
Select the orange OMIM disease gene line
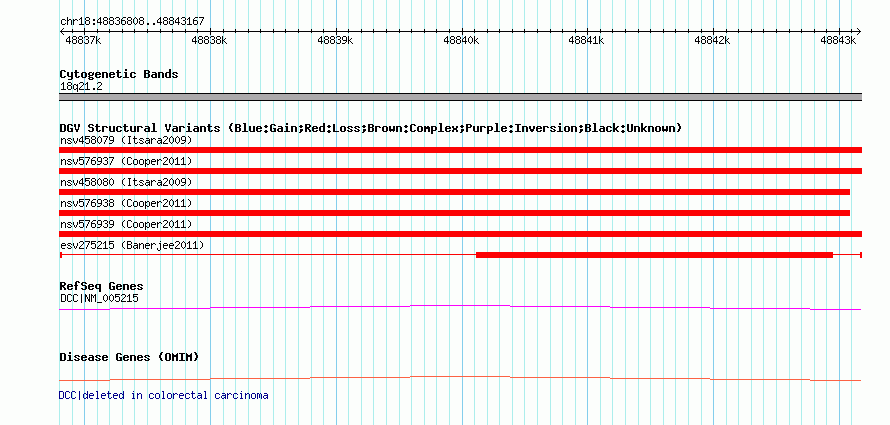coord(460,378)
